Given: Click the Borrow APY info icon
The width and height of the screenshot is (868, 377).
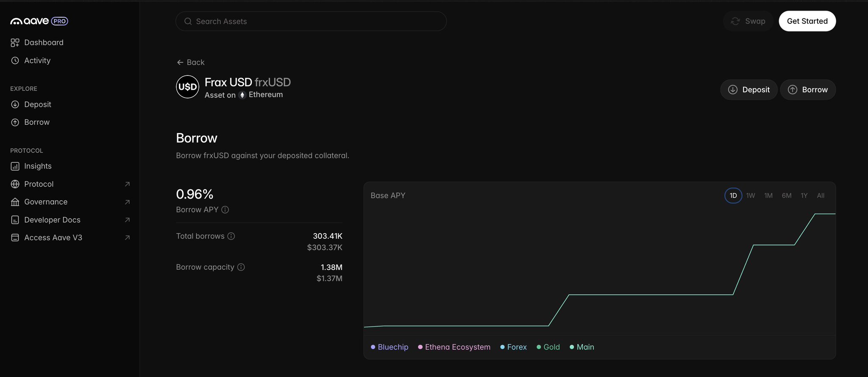Looking at the screenshot, I should pyautogui.click(x=225, y=210).
